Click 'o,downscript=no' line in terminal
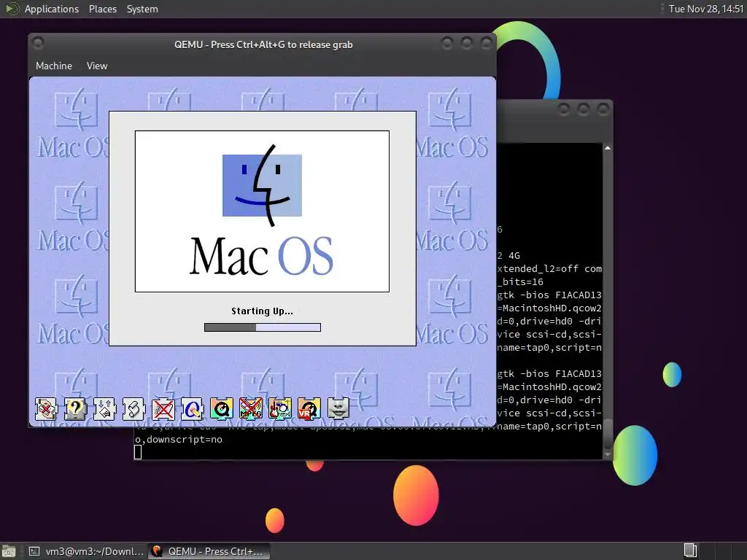747x560 pixels. point(179,439)
